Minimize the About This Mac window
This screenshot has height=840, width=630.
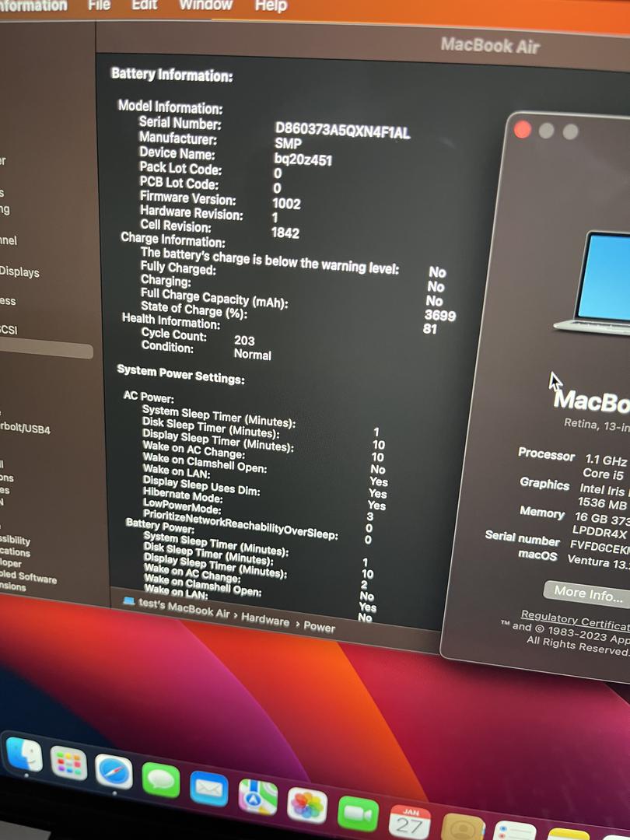tap(547, 130)
